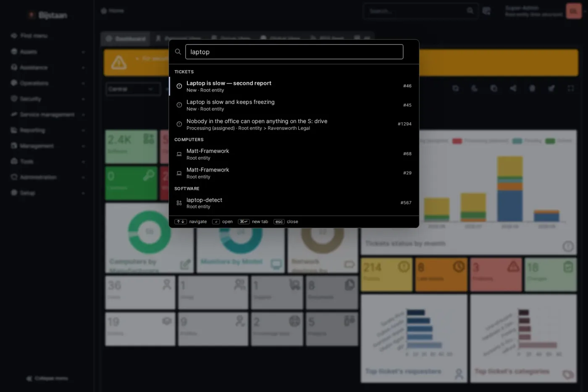The width and height of the screenshot is (588, 392).
Task: Click the esc close hint key
Action: point(279,222)
